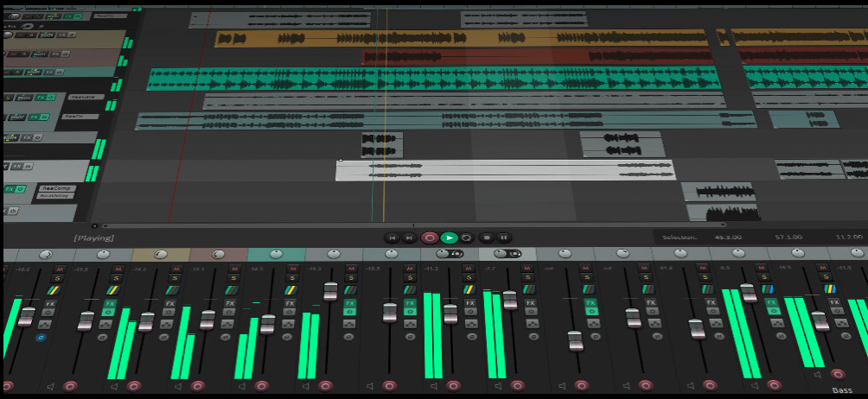Click the teal strip pan knob
Image resolution: width=868 pixels, height=399 pixels.
(x=276, y=254)
